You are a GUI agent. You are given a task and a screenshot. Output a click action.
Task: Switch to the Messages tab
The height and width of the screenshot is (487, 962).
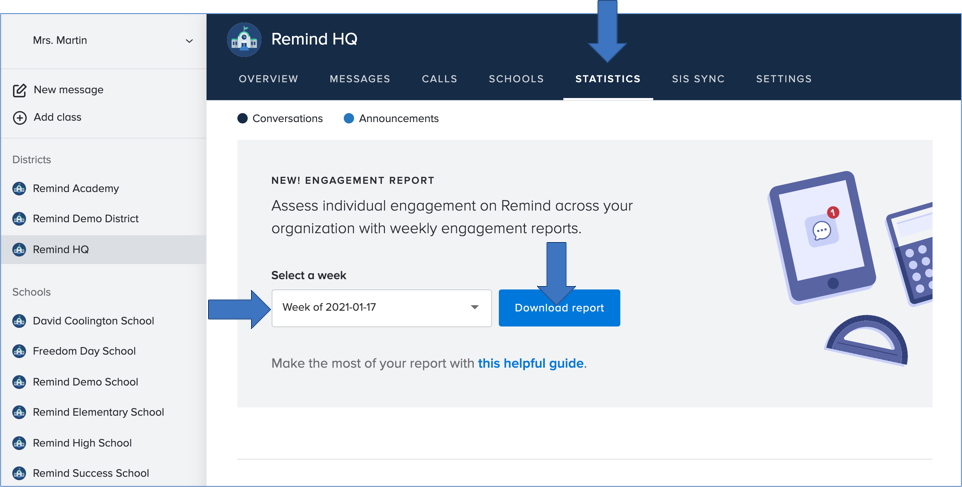tap(360, 79)
